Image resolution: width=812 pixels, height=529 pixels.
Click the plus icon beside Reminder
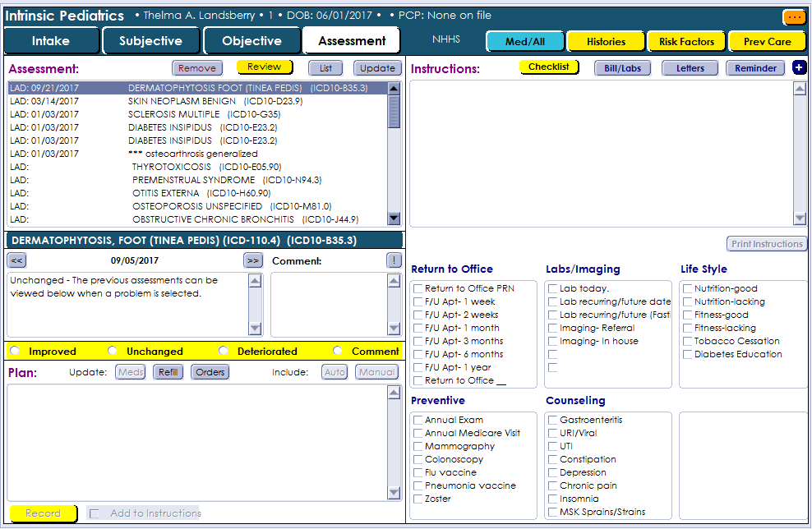[800, 68]
